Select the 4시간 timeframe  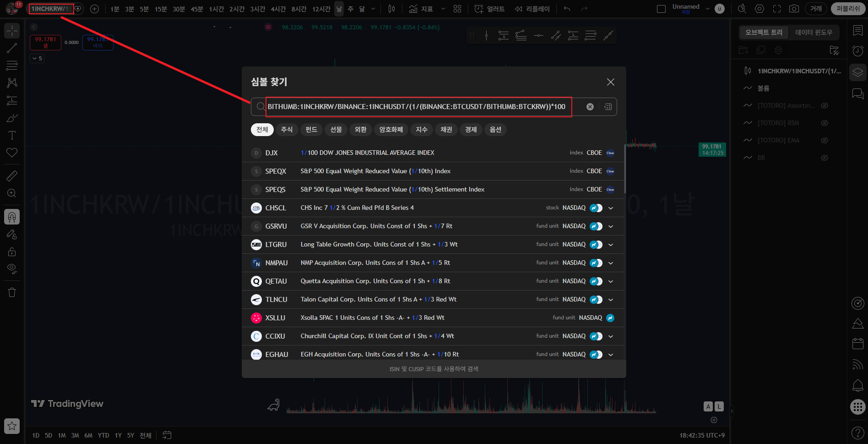pyautogui.click(x=278, y=9)
